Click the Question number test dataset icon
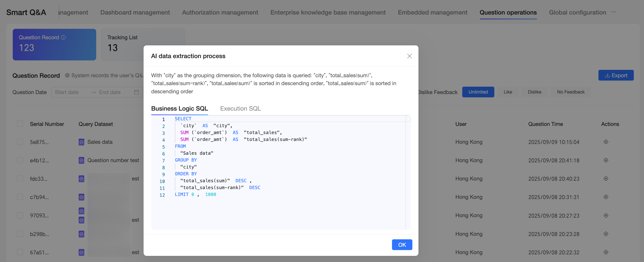644x262 pixels. (x=81, y=160)
